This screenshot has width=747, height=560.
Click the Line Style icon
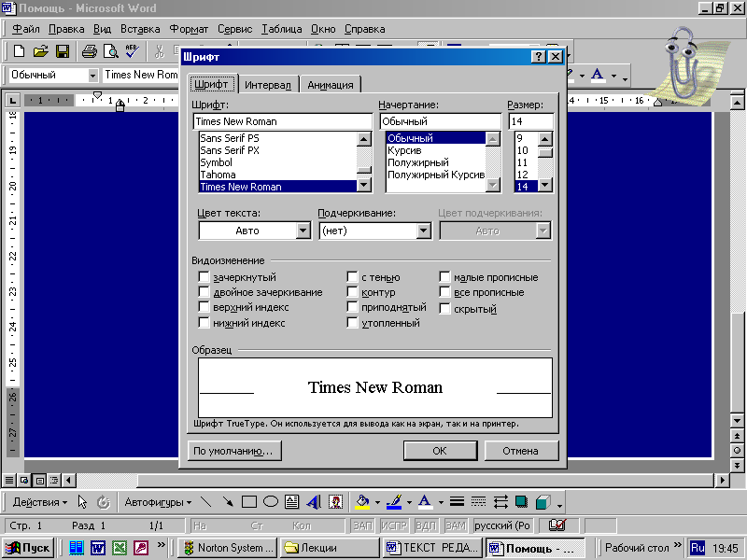457,502
